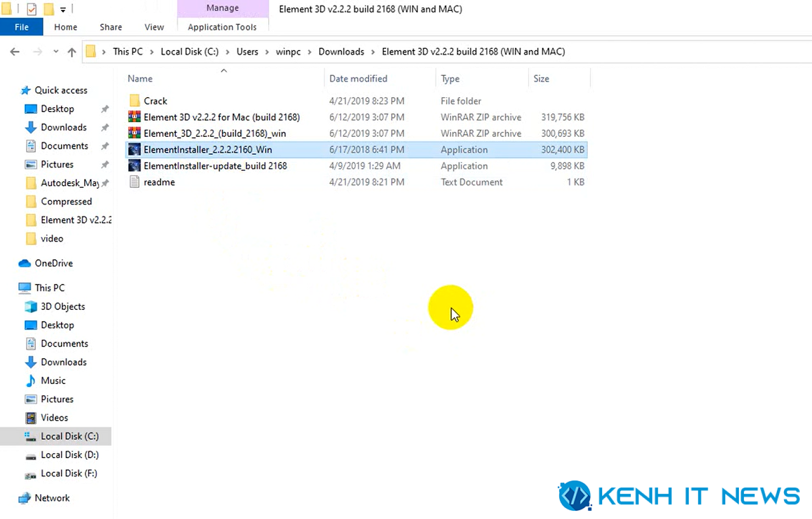
Task: Select Documents under This PC
Action: point(64,344)
